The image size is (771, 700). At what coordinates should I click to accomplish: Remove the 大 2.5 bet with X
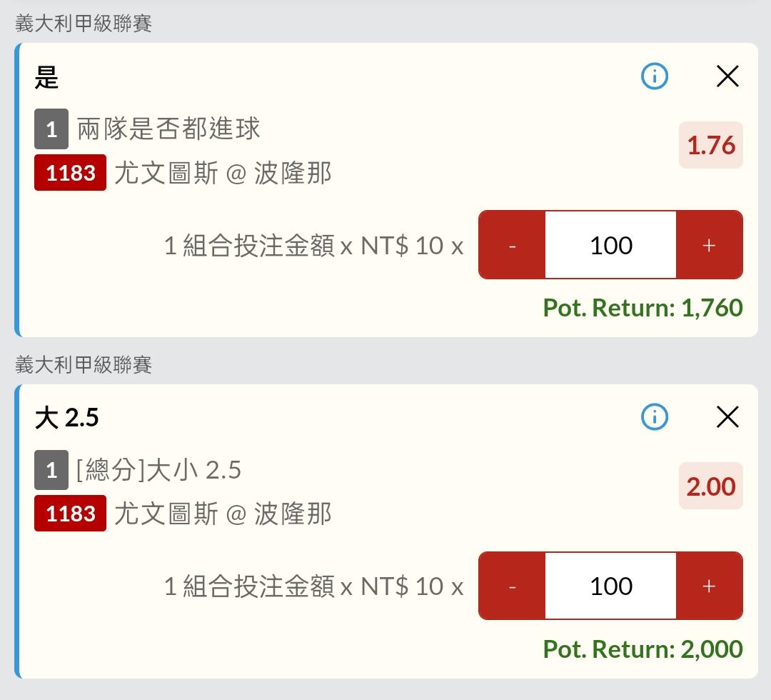(x=727, y=417)
